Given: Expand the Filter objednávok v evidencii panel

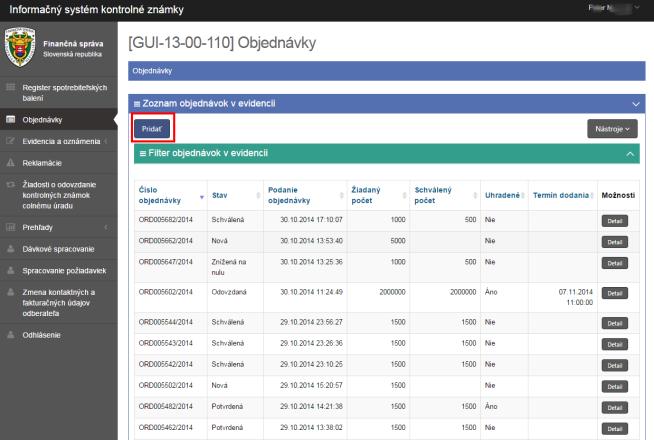Looking at the screenshot, I should (630, 154).
